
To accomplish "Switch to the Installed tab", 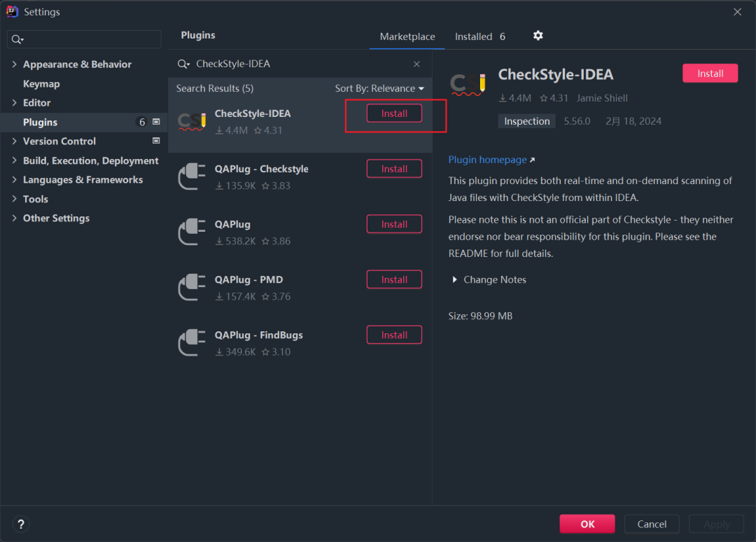I will [479, 36].
